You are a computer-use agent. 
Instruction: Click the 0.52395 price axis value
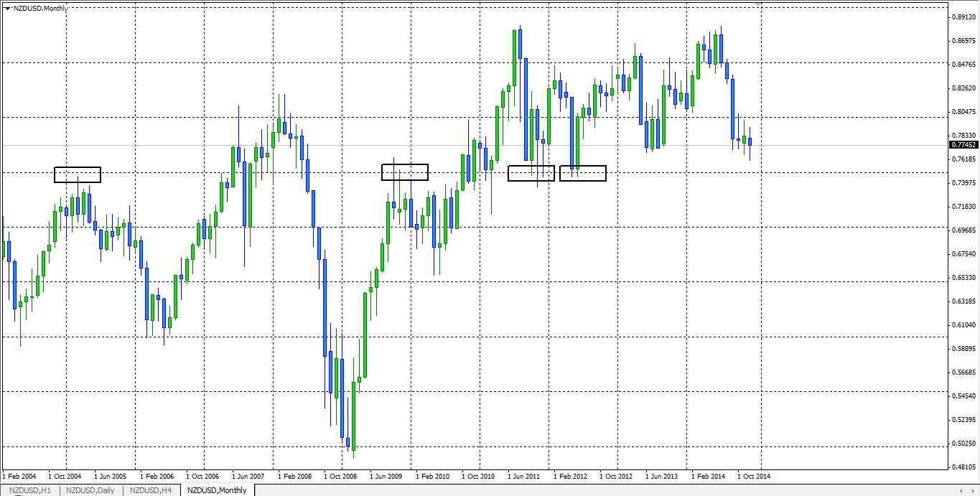click(965, 419)
